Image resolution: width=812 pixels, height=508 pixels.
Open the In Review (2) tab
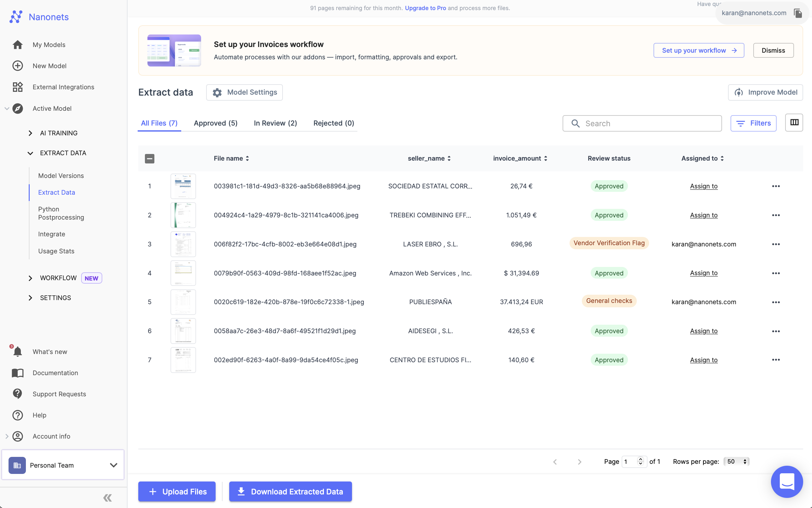tap(275, 123)
